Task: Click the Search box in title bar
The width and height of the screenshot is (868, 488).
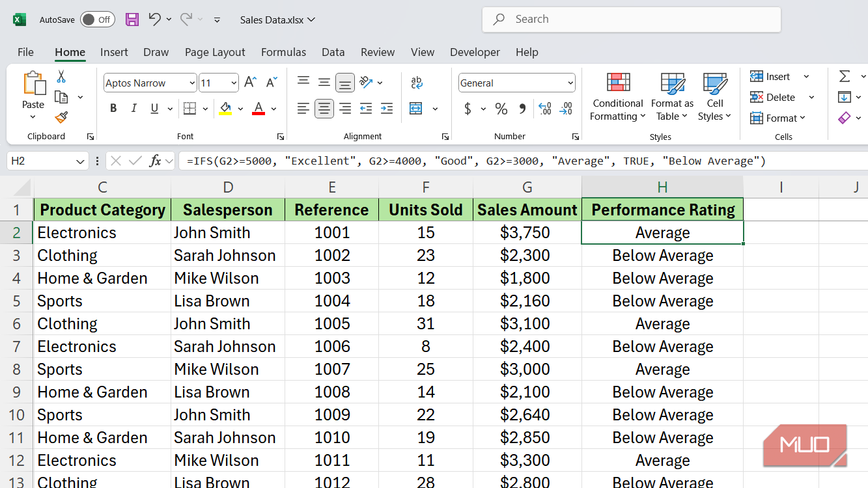Action: pos(631,20)
